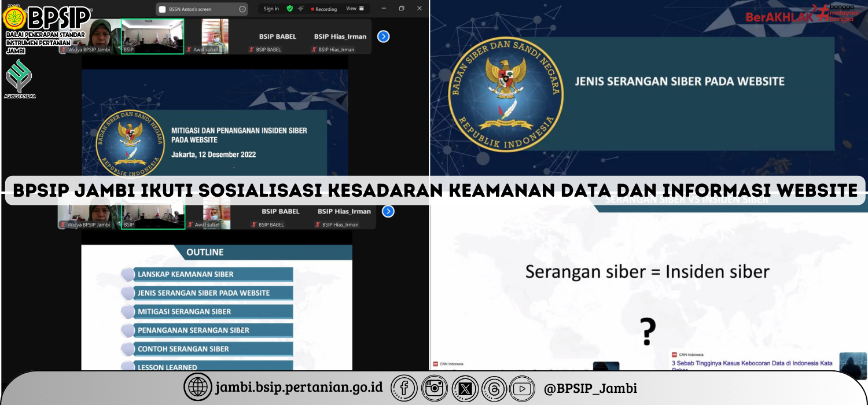The width and height of the screenshot is (868, 405).
Task: Select "Lanskap Keamanan Siber" outline item
Action: tap(185, 274)
